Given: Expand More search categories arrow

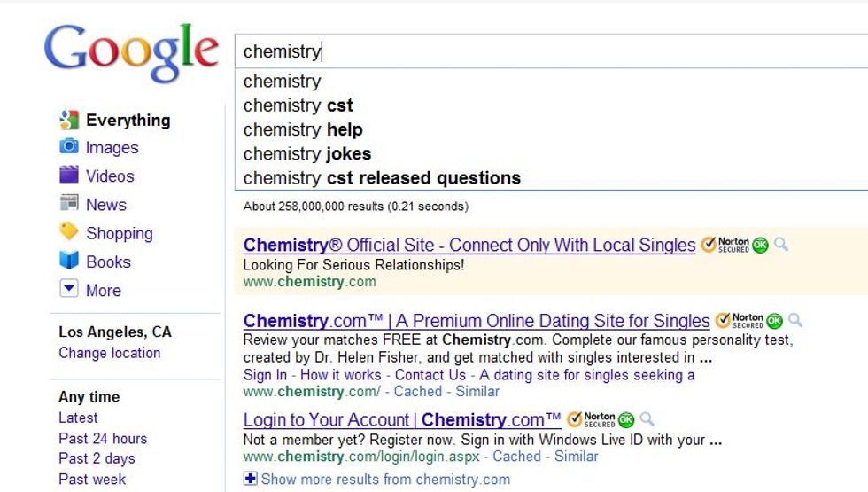Looking at the screenshot, I should [69, 289].
